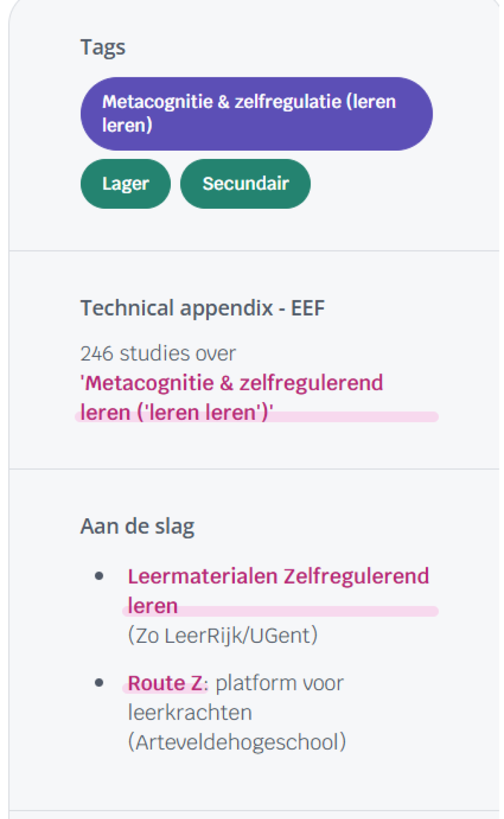This screenshot has width=504, height=819.
Task: Click the bullet before Leermaterialen item
Action: click(99, 576)
